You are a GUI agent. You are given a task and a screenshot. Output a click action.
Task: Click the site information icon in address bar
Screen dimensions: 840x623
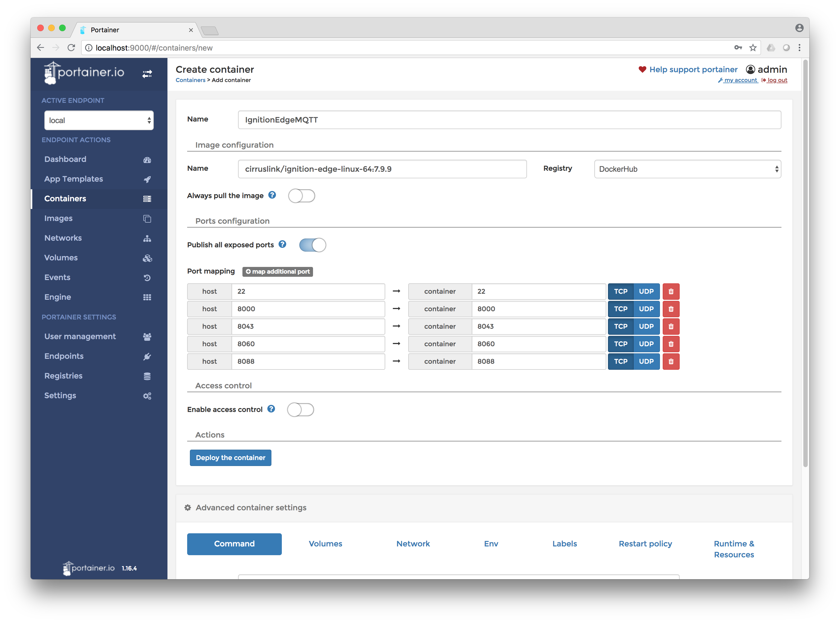pos(89,48)
